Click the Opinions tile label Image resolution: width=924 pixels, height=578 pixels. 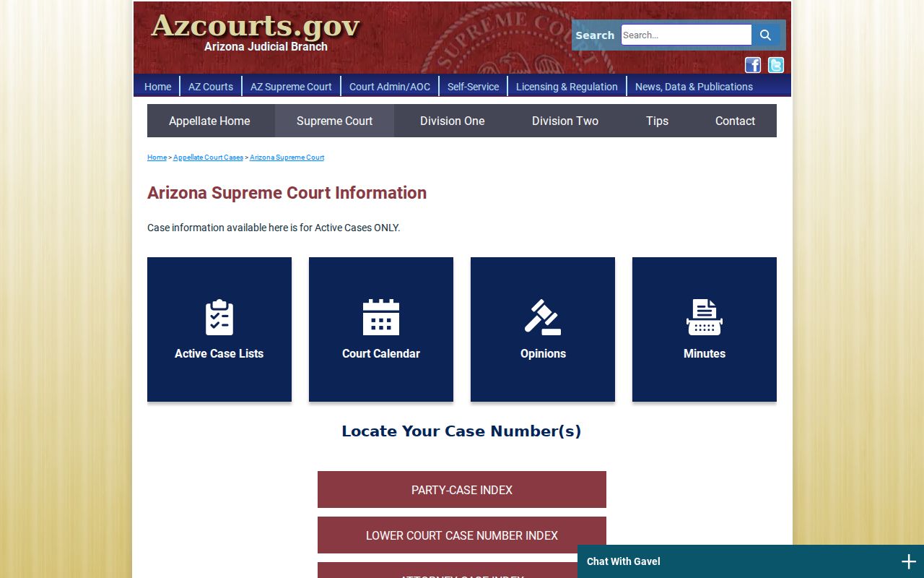tap(543, 353)
